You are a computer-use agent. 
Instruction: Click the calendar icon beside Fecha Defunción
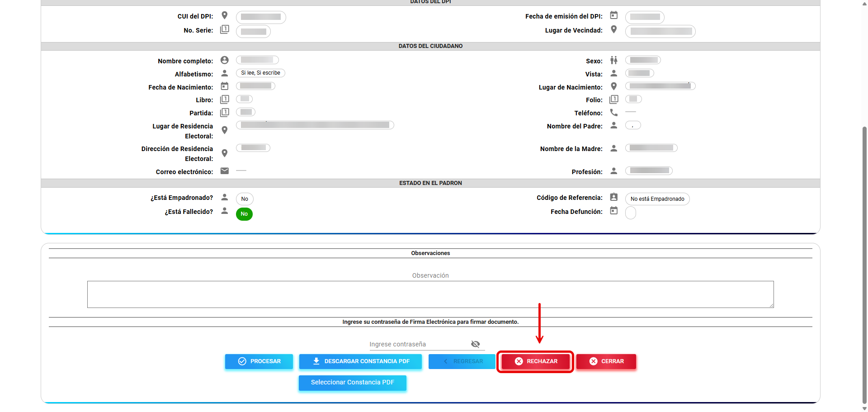613,211
